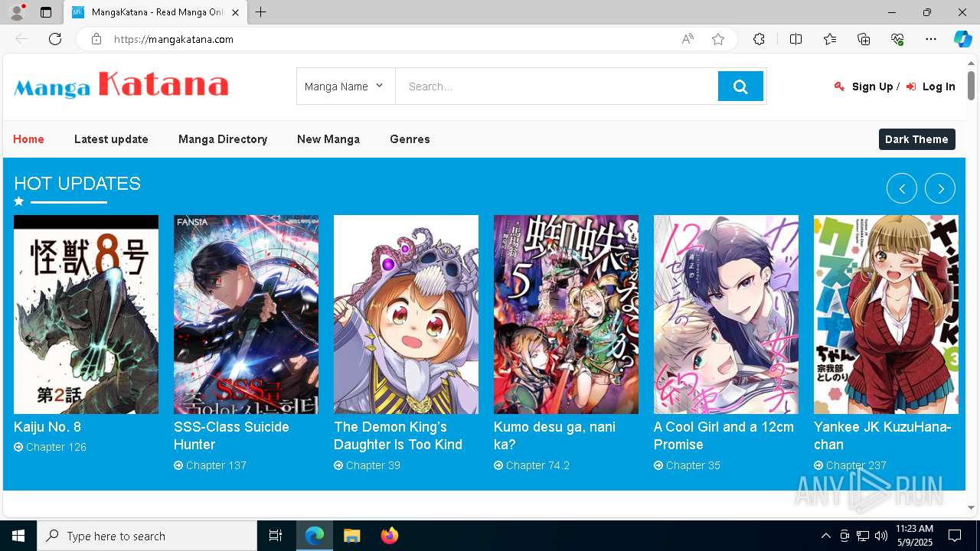Open the Extensions puzzle icon

point(759,39)
